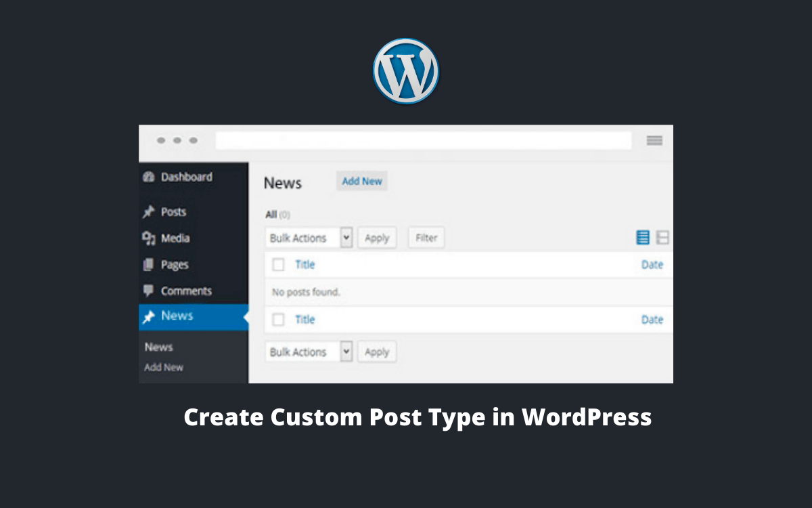The width and height of the screenshot is (812, 508).
Task: Click the Comments bubble icon
Action: pyautogui.click(x=149, y=291)
